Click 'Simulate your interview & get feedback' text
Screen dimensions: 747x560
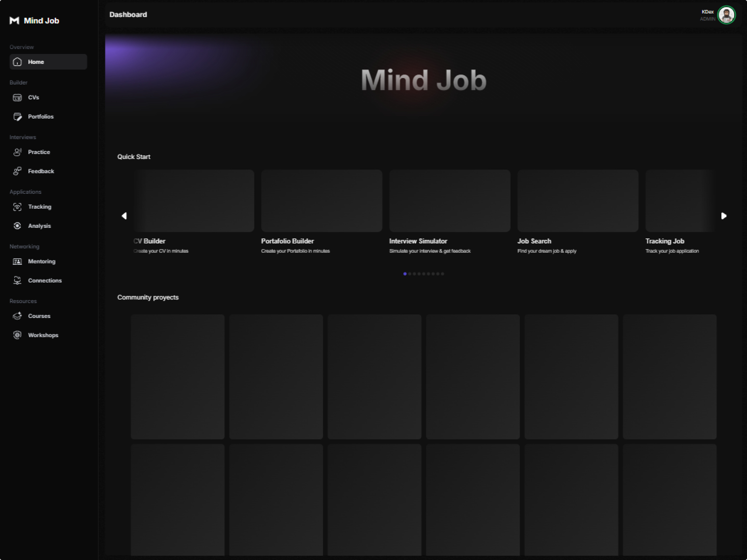coord(430,251)
